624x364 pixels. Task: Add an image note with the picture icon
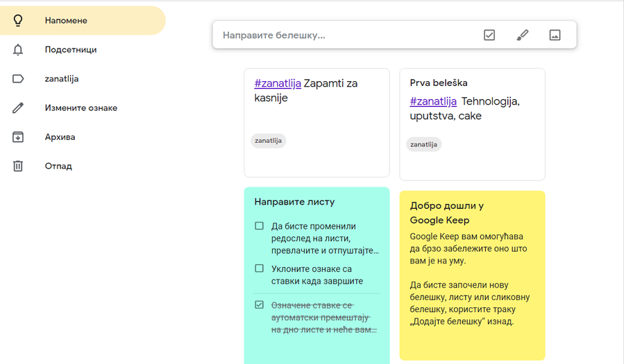[555, 35]
